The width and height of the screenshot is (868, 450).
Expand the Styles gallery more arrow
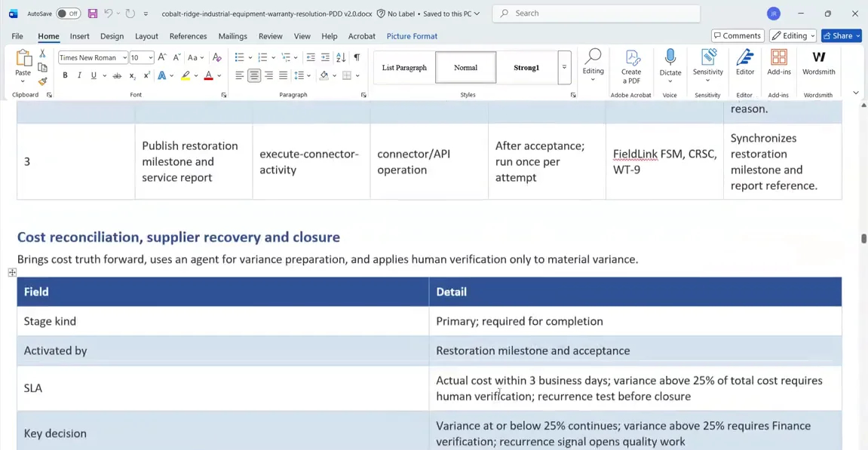pos(564,68)
